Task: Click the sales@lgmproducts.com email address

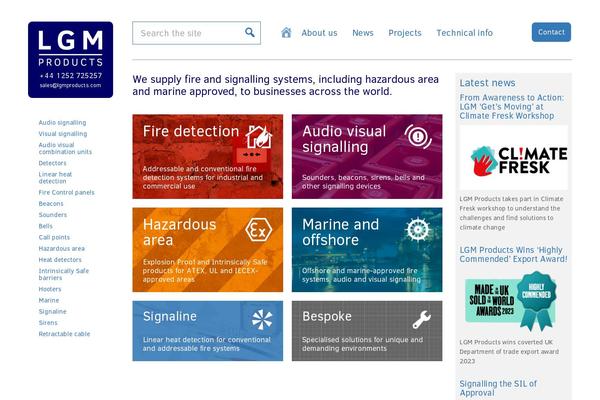Action: coord(70,85)
